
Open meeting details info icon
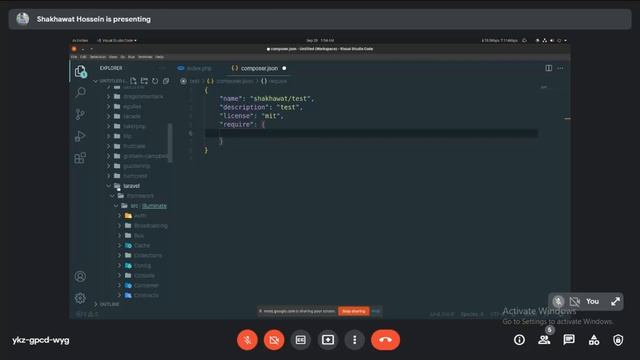519,340
